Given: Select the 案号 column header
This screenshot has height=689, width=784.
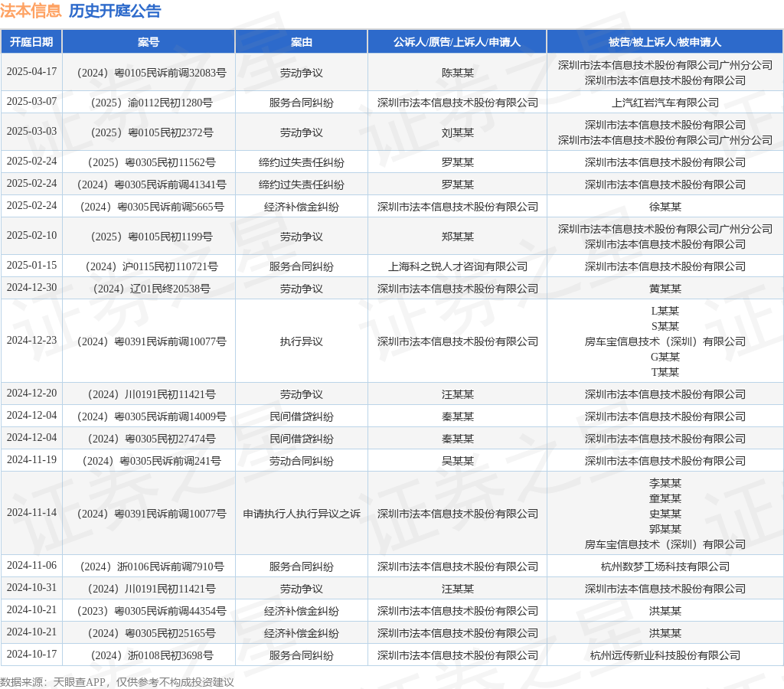Looking at the screenshot, I should pyautogui.click(x=149, y=42).
